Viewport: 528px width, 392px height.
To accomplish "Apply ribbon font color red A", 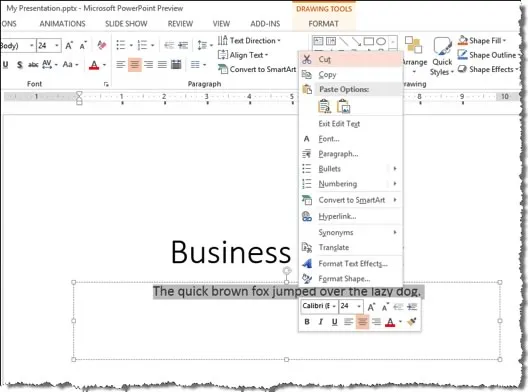I will [94, 65].
